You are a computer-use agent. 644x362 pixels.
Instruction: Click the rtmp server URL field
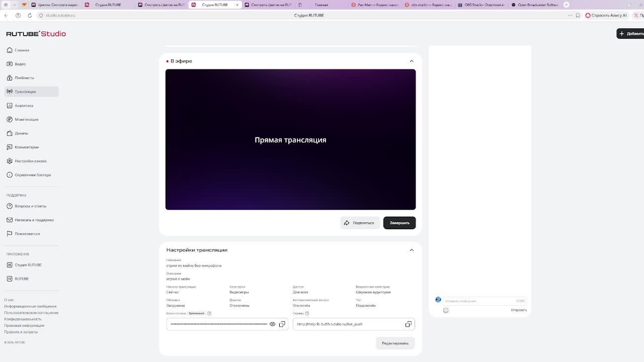click(x=354, y=324)
